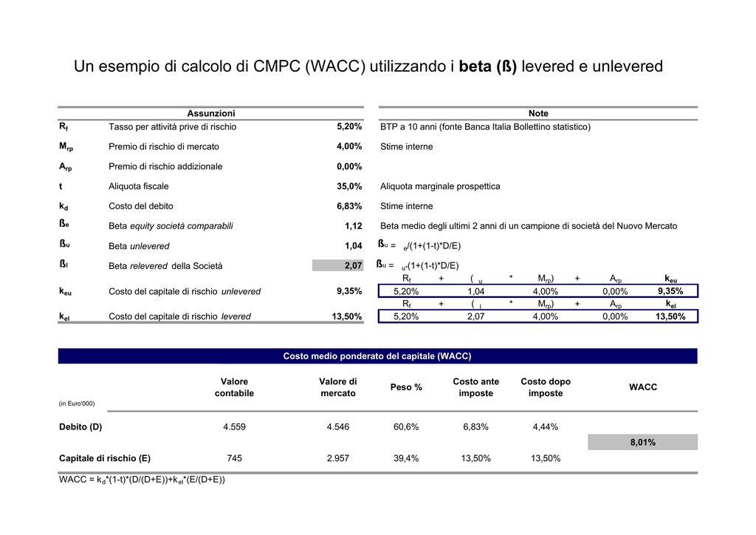Select 13,50% under Costo dopo imposte for equity
Viewport: 756px width, 535px height.
[x=546, y=458]
